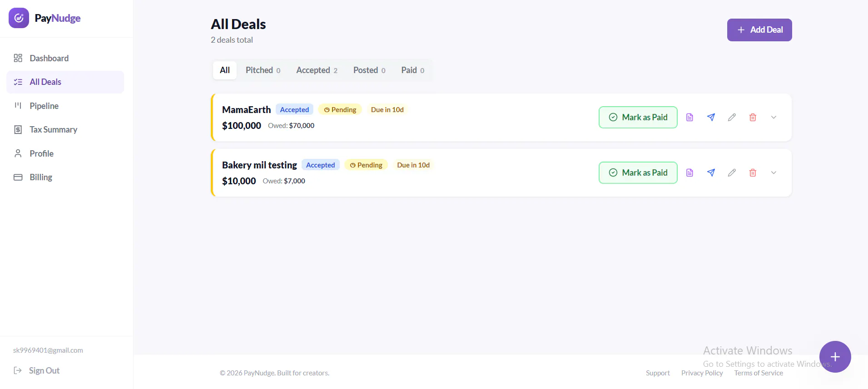Delete the Bakery mil testing deal
868x389 pixels.
pyautogui.click(x=753, y=172)
